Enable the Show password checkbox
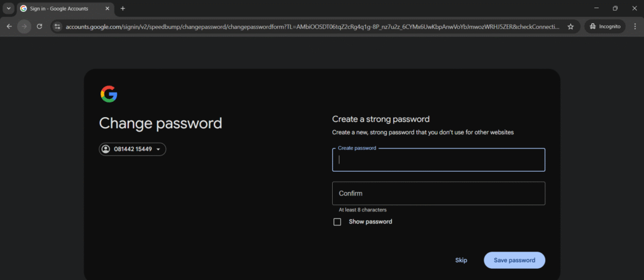Image resolution: width=644 pixels, height=280 pixels. coord(337,221)
